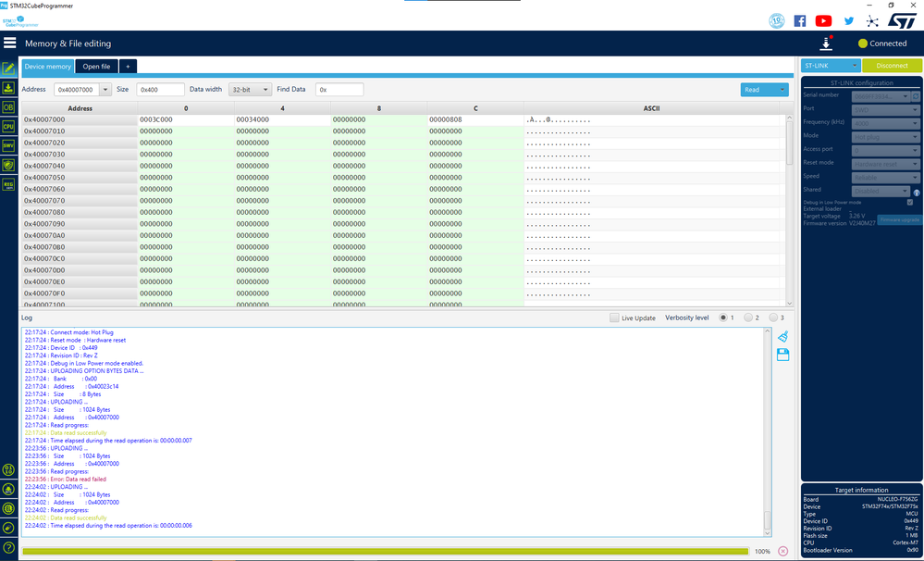Open the YouTube link icon
The height and width of the screenshot is (561, 924).
pos(823,20)
